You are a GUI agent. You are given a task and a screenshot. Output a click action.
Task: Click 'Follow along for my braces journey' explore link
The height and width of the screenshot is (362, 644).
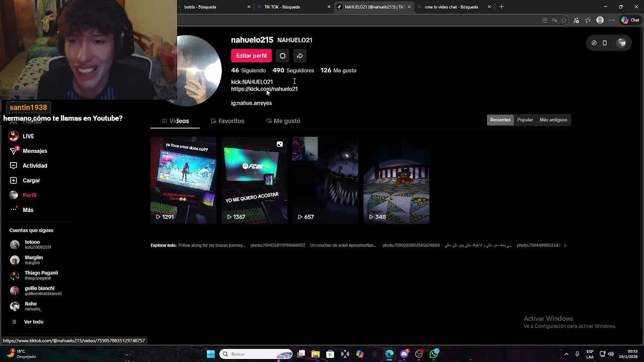[x=212, y=245]
